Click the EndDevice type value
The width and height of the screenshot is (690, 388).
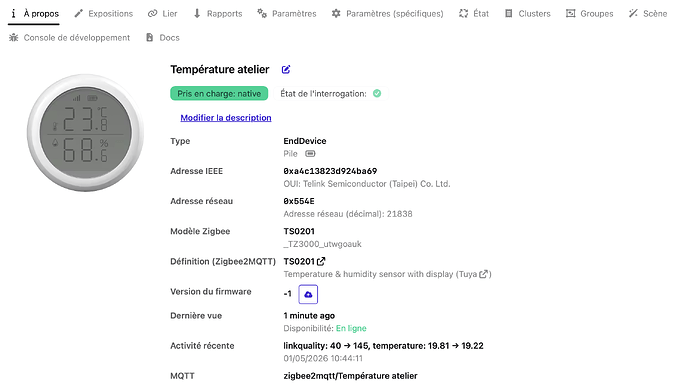click(305, 141)
